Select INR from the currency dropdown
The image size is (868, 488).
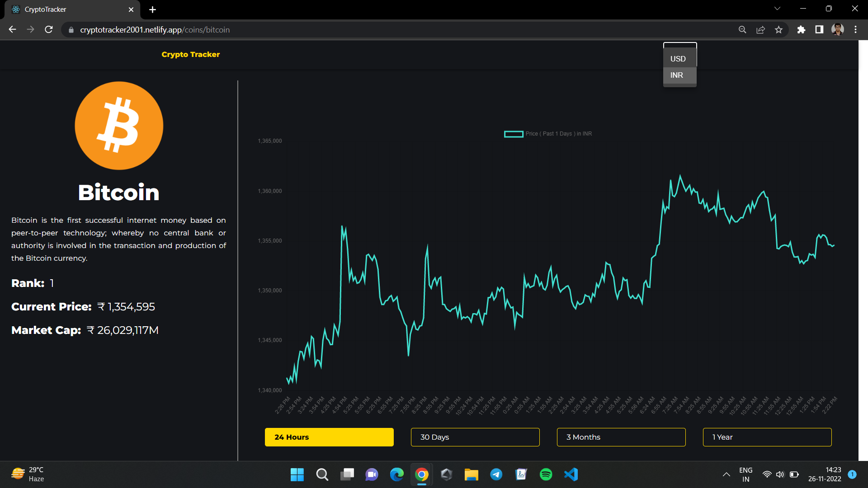pos(676,75)
